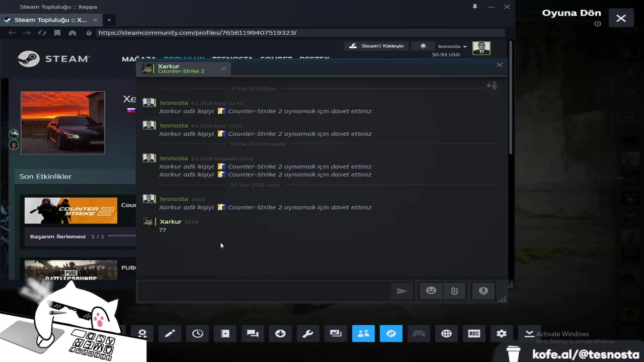Open the pencil notes icon in overlay toolbar
This screenshot has width=644, height=362.
(x=170, y=333)
